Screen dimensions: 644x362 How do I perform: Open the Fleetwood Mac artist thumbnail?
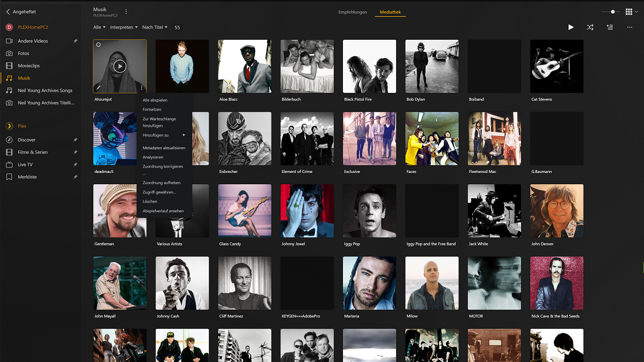click(494, 139)
